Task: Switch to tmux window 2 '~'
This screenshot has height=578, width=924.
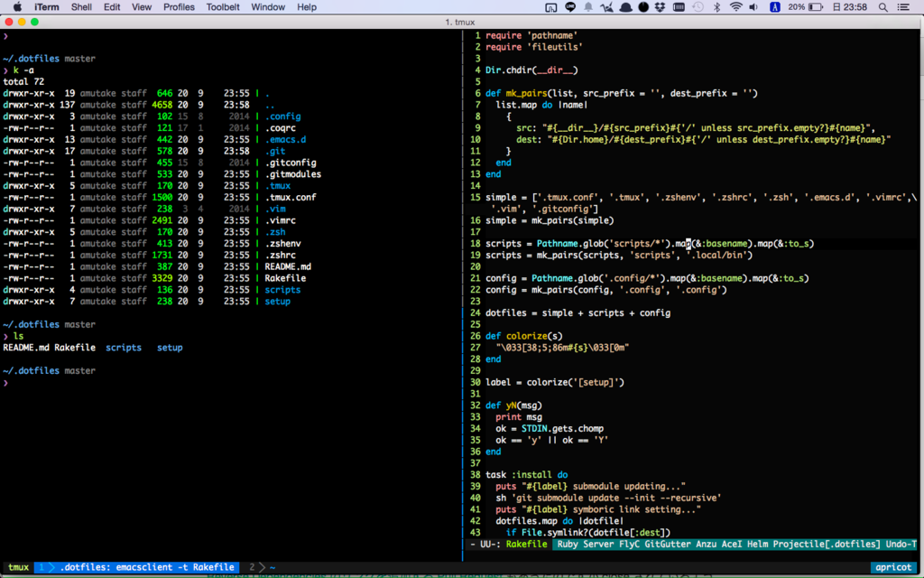Action: tap(263, 567)
